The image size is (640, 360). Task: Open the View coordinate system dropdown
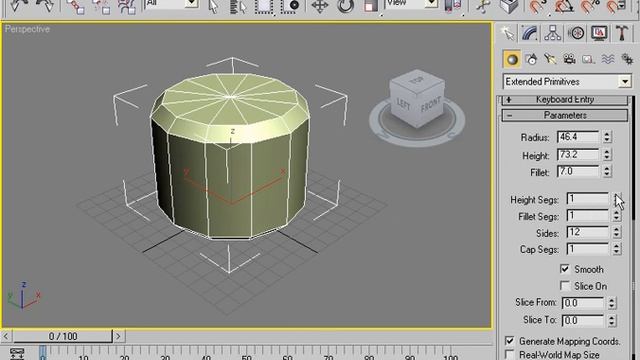tap(431, 3)
